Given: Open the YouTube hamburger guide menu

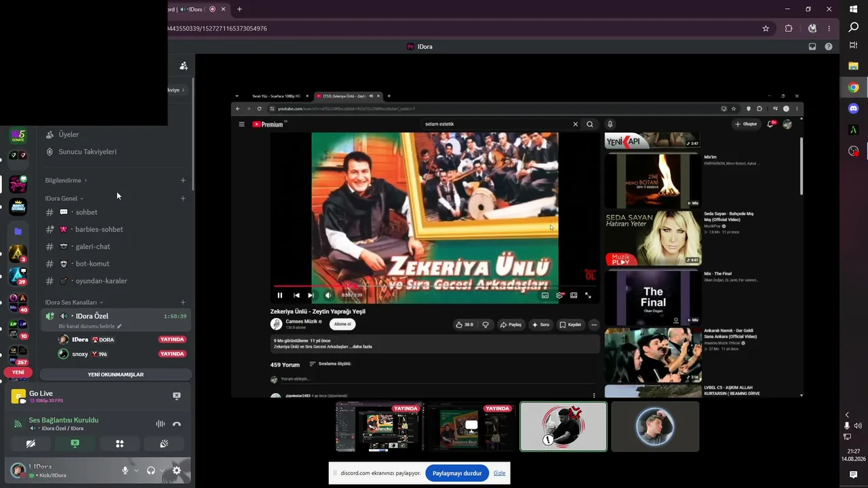Looking at the screenshot, I should (241, 124).
